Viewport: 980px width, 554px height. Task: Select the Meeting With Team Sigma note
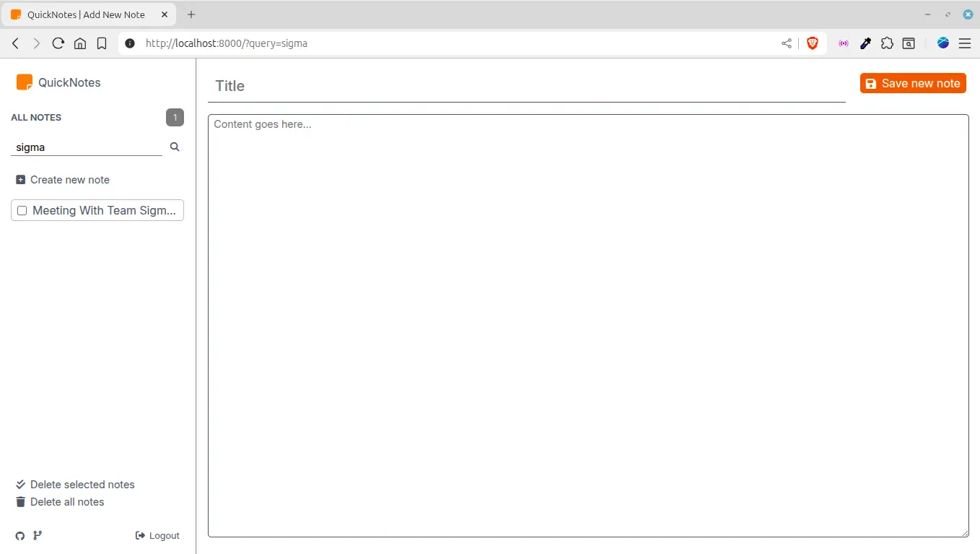tap(105, 210)
